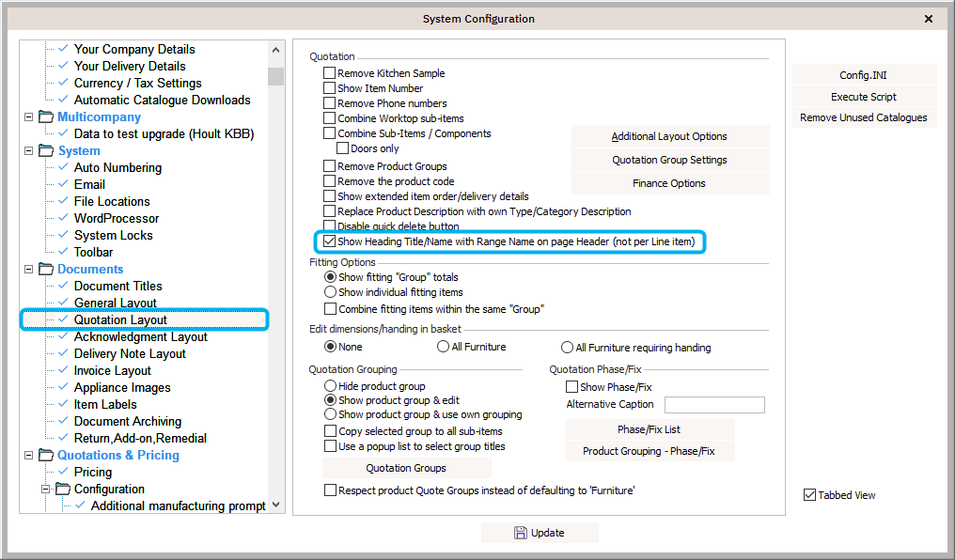The height and width of the screenshot is (560, 955).
Task: Check Combine fitting items within same Group
Action: (330, 308)
